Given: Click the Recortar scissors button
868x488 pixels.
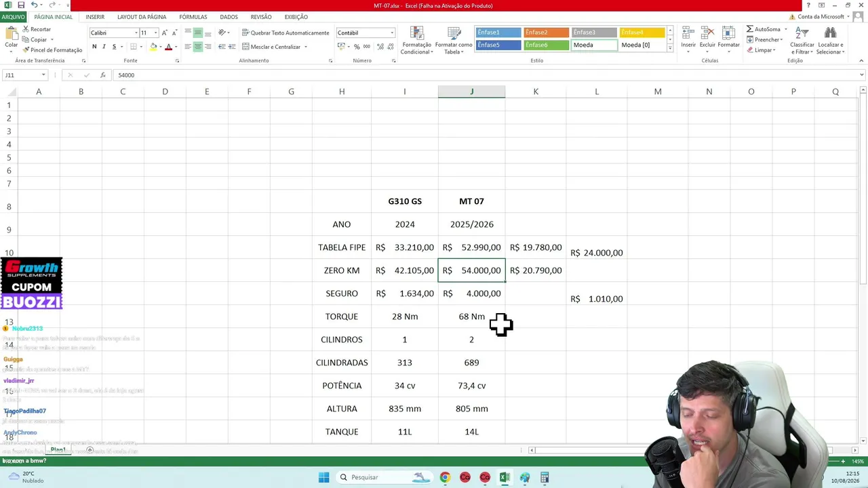Looking at the screenshot, I should [36, 30].
